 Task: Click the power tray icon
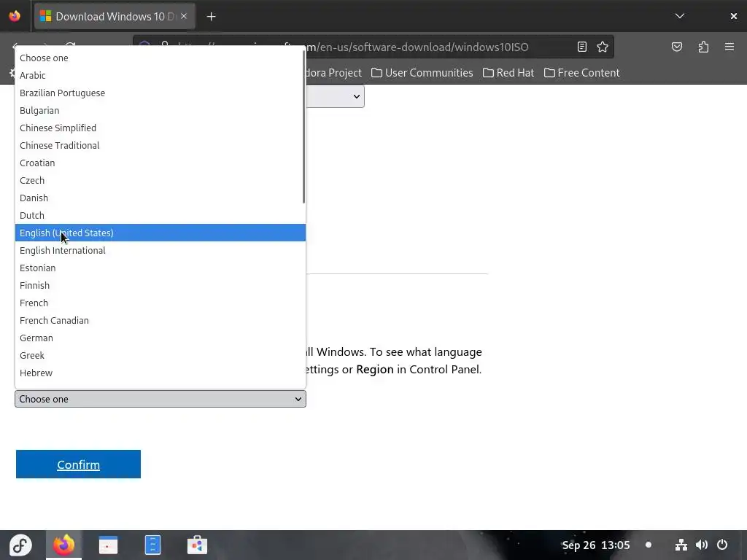coord(722,545)
